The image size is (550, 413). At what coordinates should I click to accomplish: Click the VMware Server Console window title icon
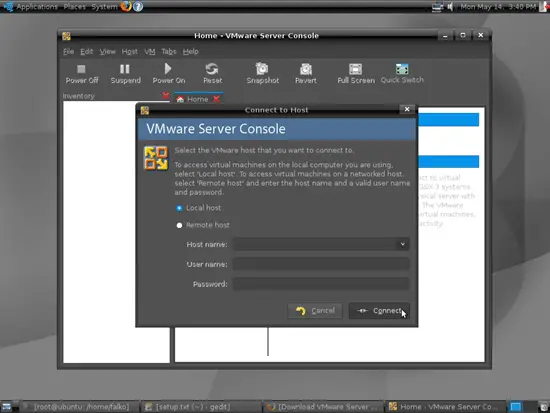point(66,36)
